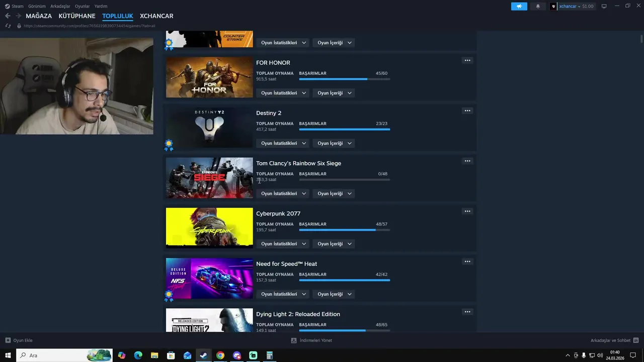Open Tom Clancy's Rainbow Six Siege title

tap(298, 163)
